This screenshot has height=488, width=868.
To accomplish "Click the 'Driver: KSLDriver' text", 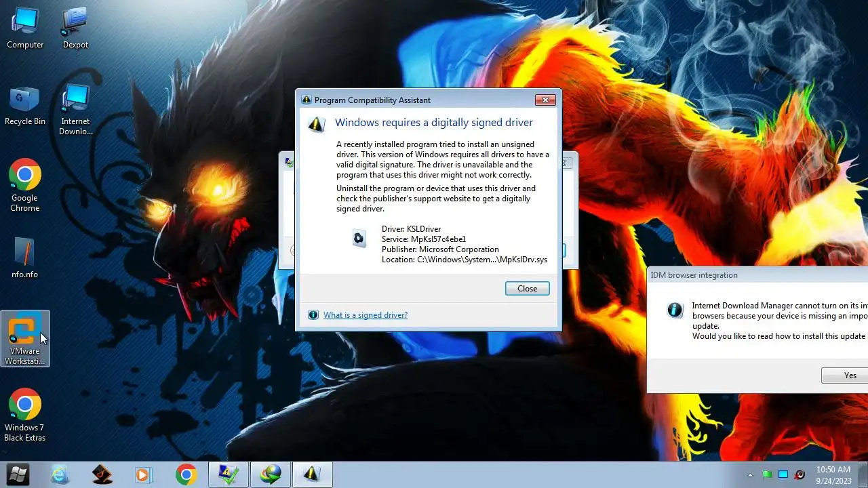I will pyautogui.click(x=411, y=229).
